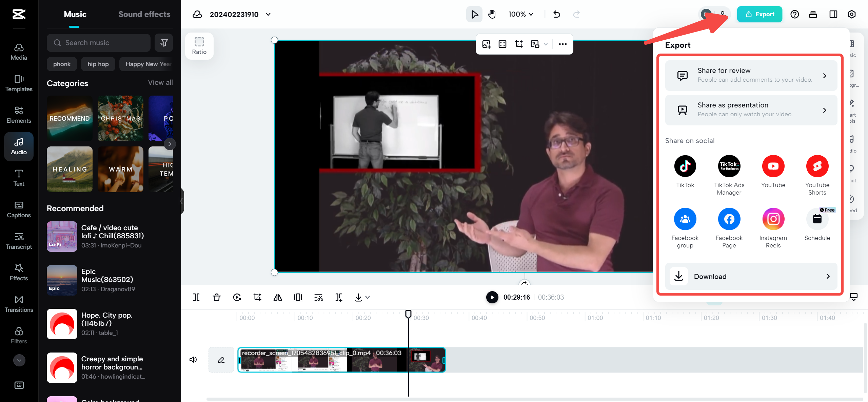Open the 100% zoom level dropdown
The height and width of the screenshot is (402, 868).
click(x=520, y=14)
